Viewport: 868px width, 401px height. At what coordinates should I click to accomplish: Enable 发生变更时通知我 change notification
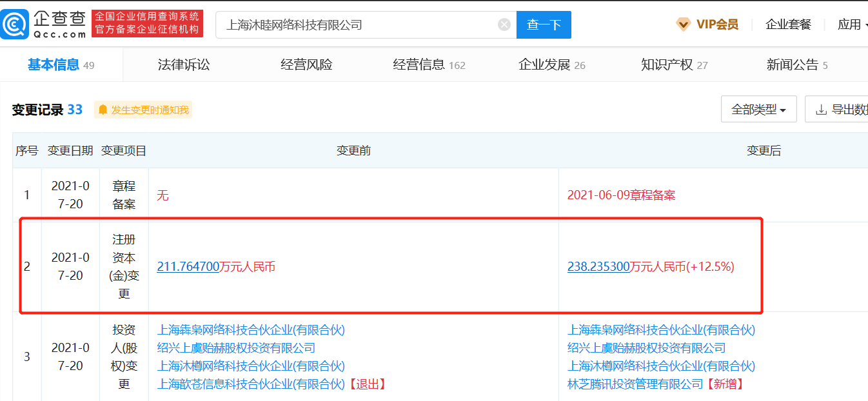pyautogui.click(x=150, y=110)
